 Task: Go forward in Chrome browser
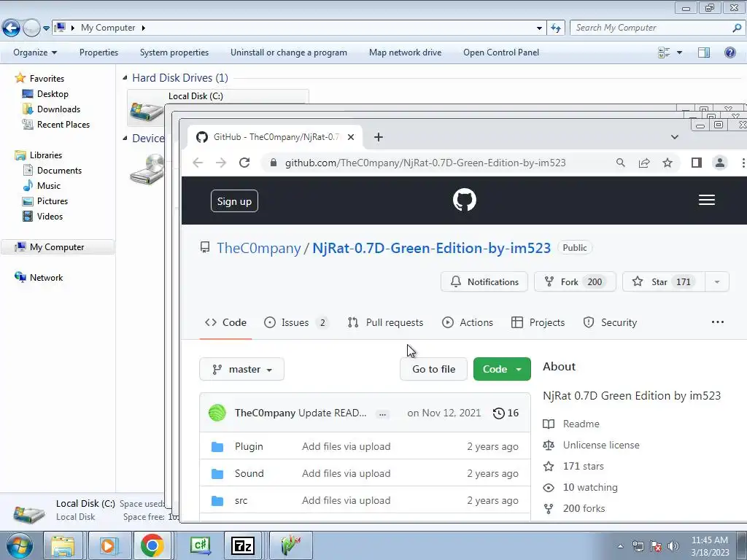click(x=220, y=163)
